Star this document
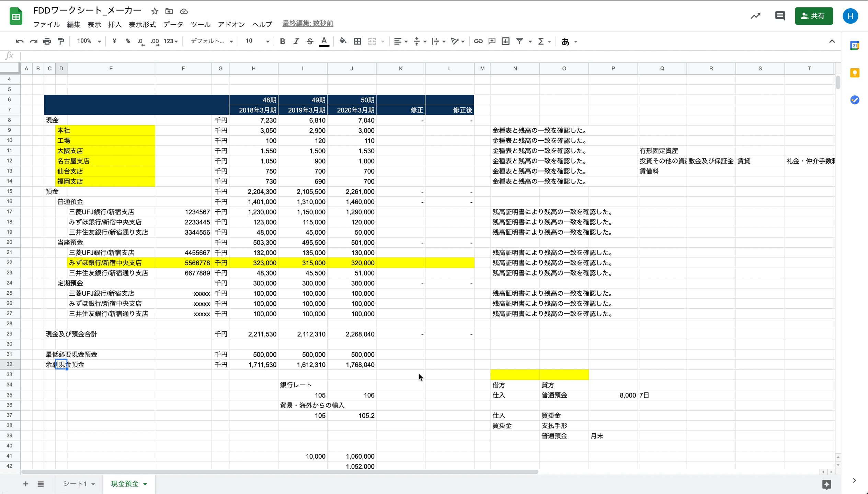 click(155, 11)
